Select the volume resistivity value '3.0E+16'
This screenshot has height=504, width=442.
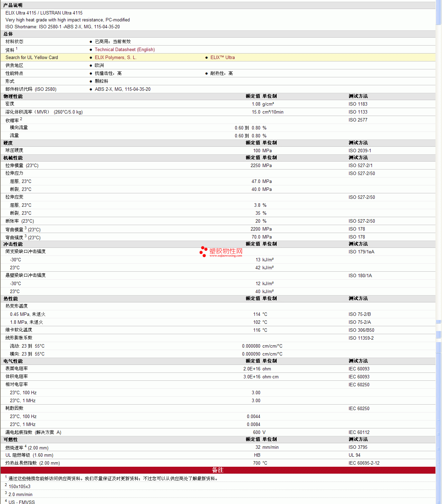[252, 377]
